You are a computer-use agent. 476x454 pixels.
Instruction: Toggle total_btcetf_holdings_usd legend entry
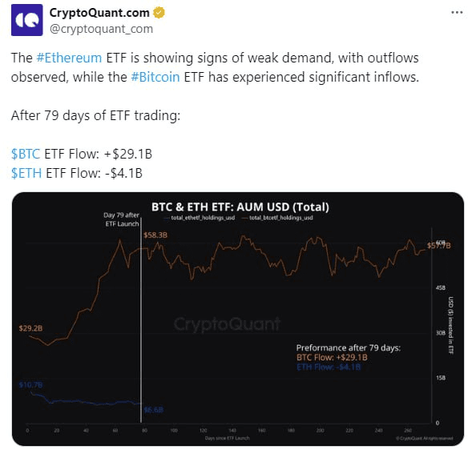[x=277, y=218]
